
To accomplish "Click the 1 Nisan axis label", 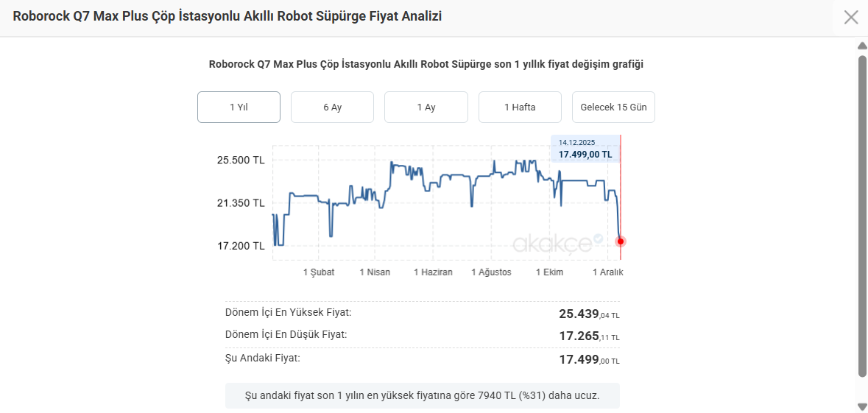I will pyautogui.click(x=375, y=272).
